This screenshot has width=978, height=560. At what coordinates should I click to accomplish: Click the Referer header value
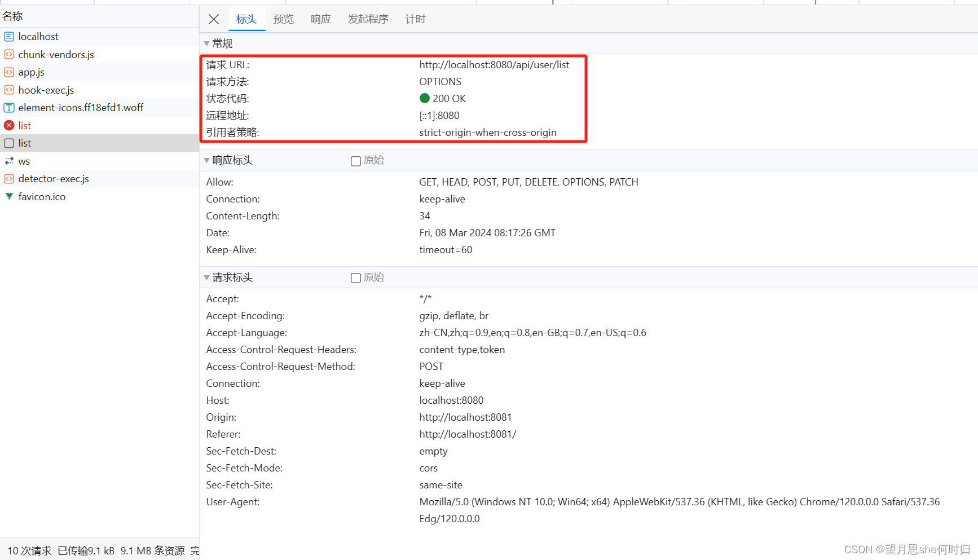(468, 434)
